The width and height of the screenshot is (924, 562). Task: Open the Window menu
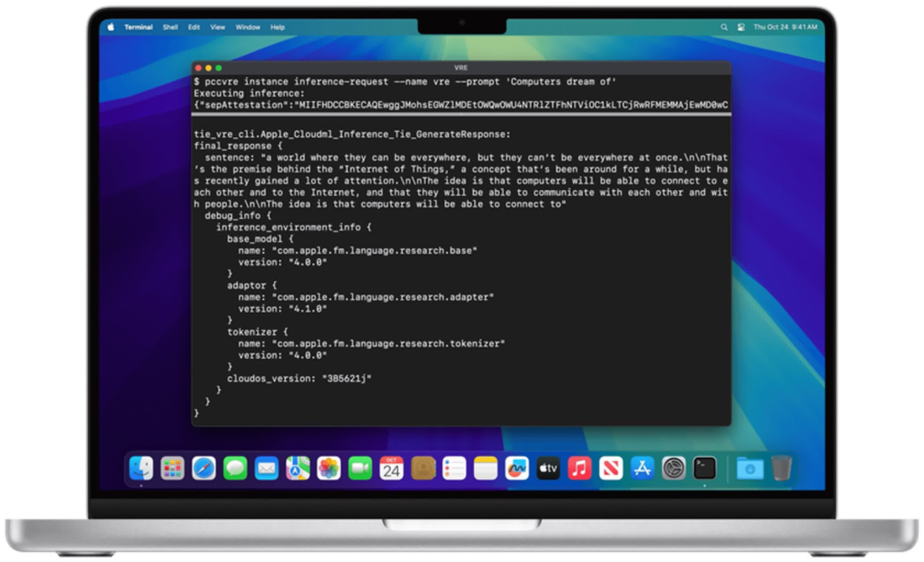[x=248, y=27]
